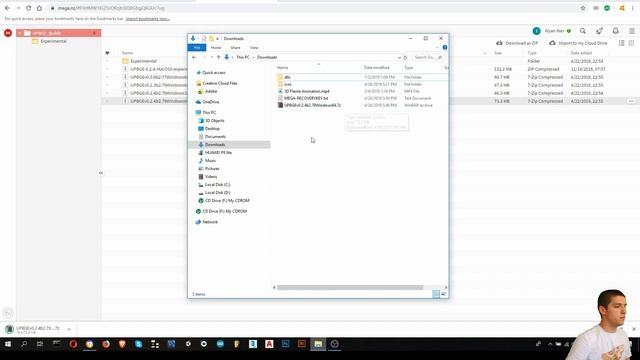Switch MEGA to list view
Screen dimensions: 640x360
pos(622,43)
